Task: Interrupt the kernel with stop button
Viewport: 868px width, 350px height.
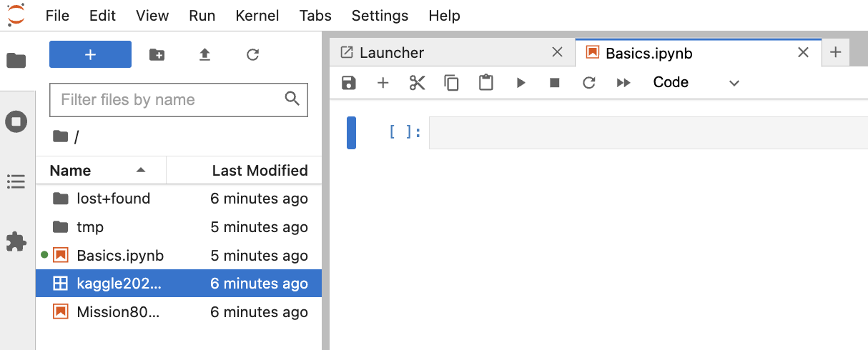Action: (555, 83)
